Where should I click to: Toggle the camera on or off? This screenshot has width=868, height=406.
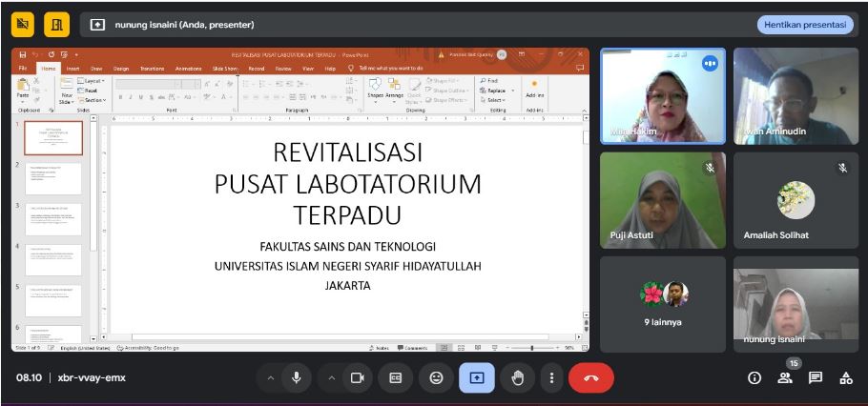(x=357, y=377)
